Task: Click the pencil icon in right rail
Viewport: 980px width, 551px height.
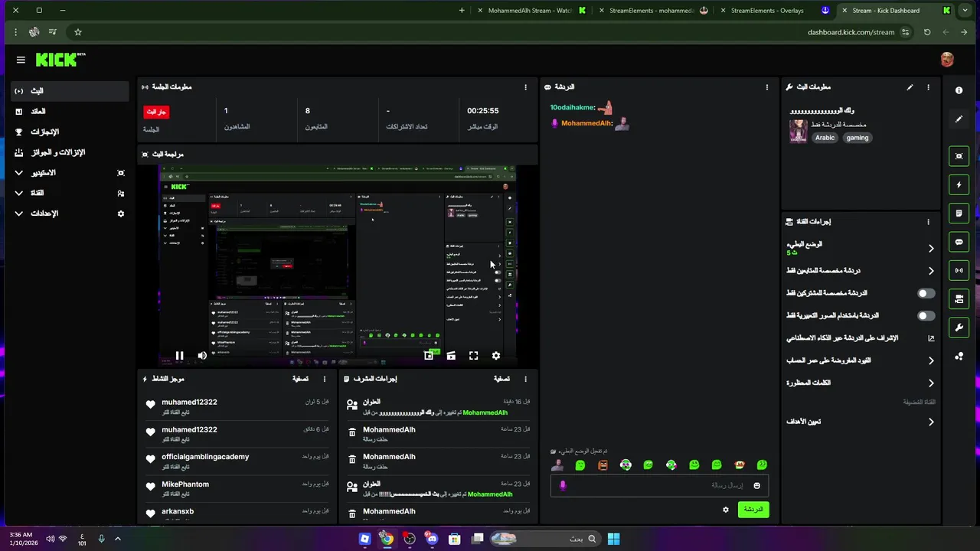Action: point(959,119)
